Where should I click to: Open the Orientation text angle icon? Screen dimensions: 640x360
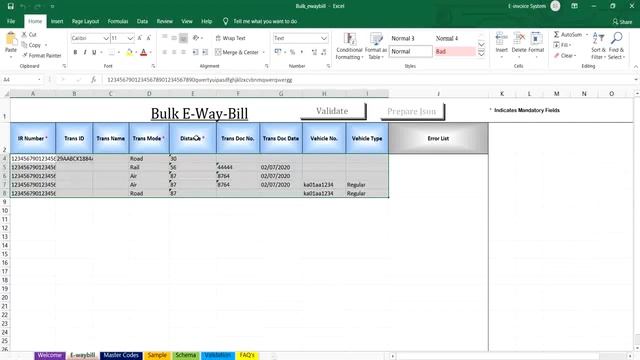tap(196, 38)
